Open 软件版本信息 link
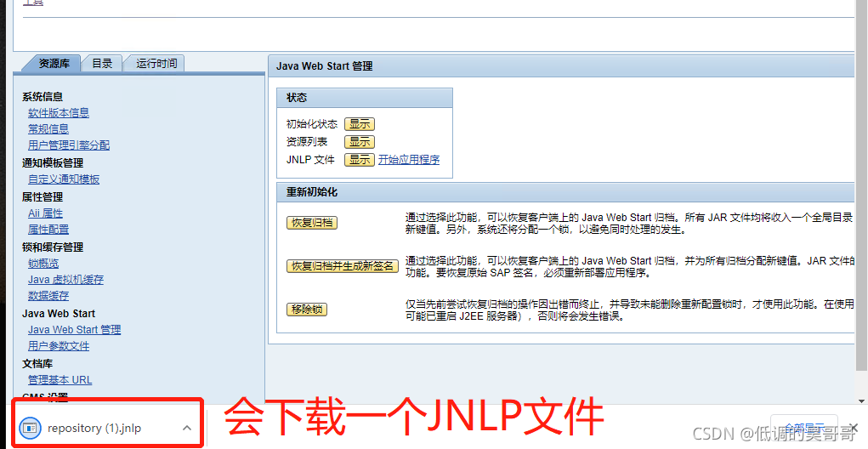The image size is (868, 449). point(59,113)
